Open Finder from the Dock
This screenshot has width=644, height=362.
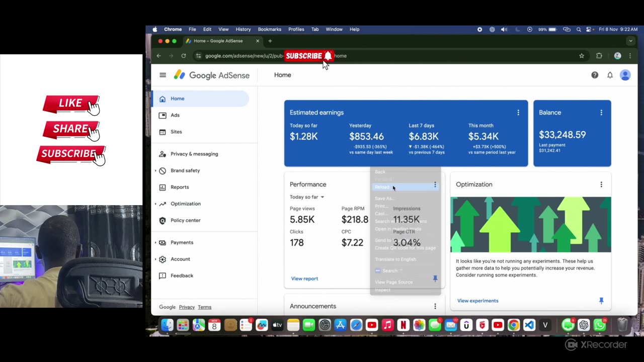pos(167,325)
